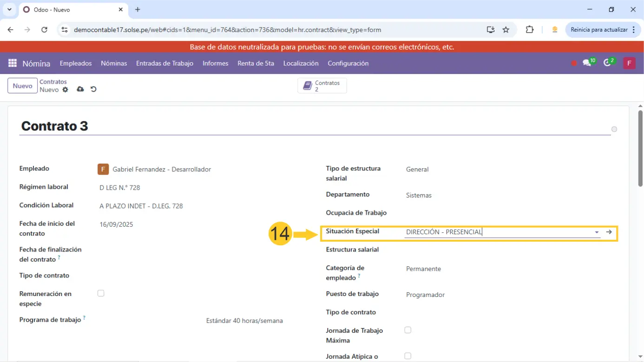Open the Empleados menu
This screenshot has width=644, height=362.
76,63
